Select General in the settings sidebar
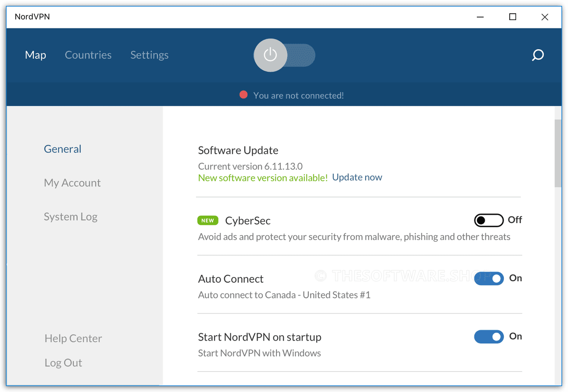 [x=63, y=149]
